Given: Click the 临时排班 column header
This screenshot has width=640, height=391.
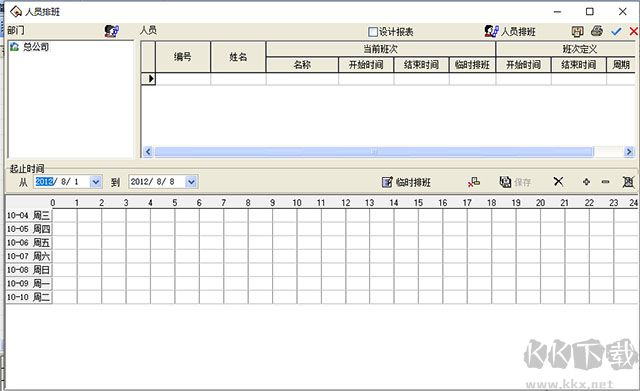Looking at the screenshot, I should pyautogui.click(x=472, y=65).
